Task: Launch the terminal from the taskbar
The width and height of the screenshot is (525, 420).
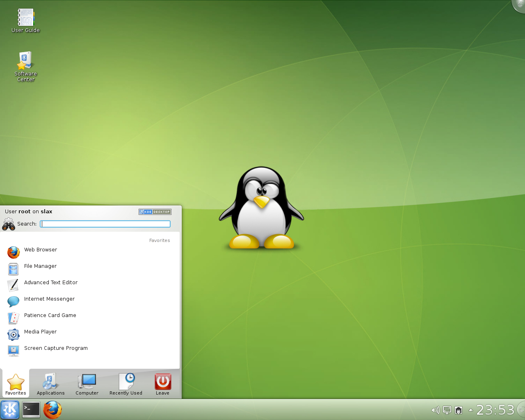Action: (31, 409)
